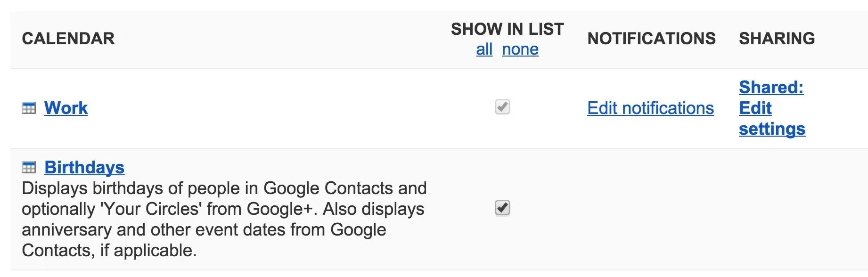The height and width of the screenshot is (277, 868).
Task: Select 'all' under Show in List
Action: coord(484,49)
